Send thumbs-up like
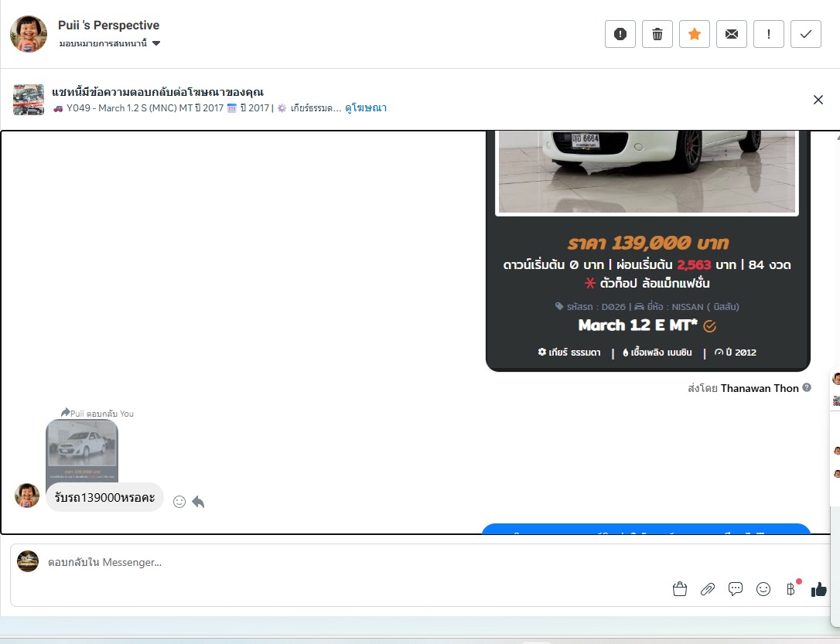The width and height of the screenshot is (840, 644). [x=818, y=589]
